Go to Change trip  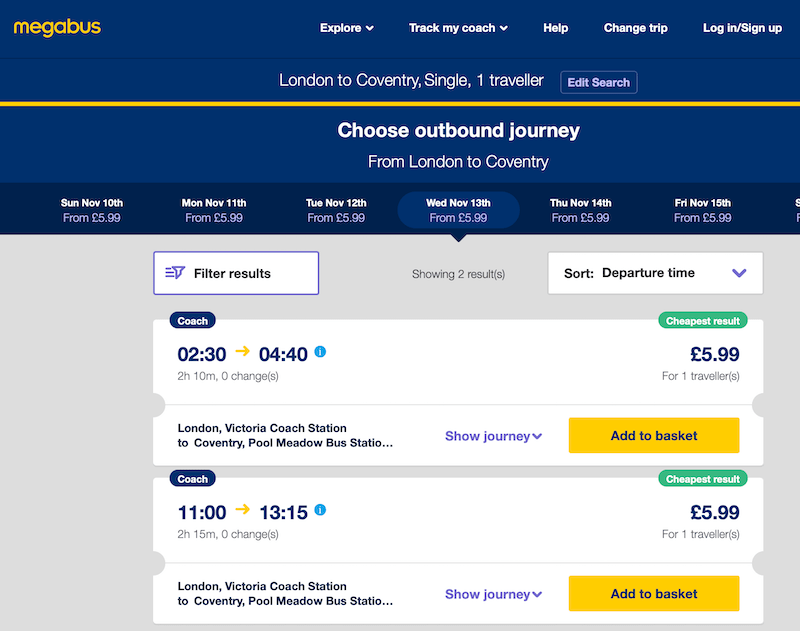(635, 28)
